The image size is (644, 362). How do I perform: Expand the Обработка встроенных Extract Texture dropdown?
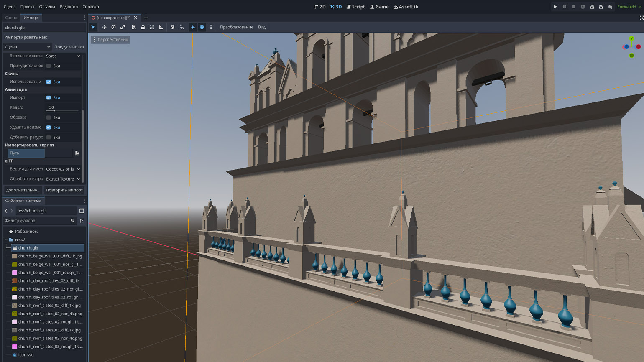63,179
